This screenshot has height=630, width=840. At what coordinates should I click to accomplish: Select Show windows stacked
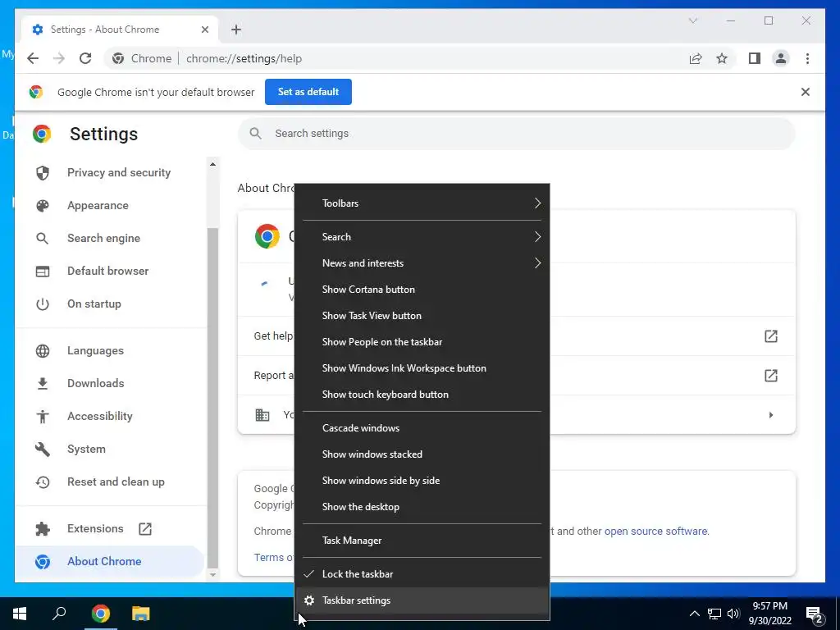point(422,454)
